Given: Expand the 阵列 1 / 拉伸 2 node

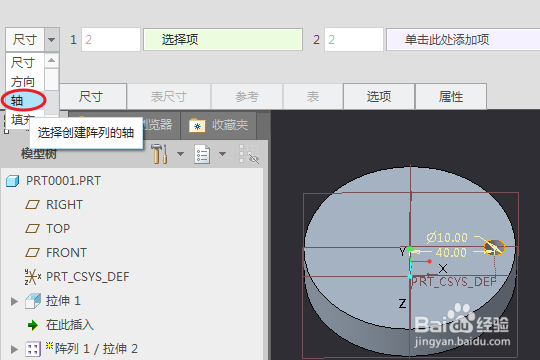Looking at the screenshot, I should tap(14, 349).
